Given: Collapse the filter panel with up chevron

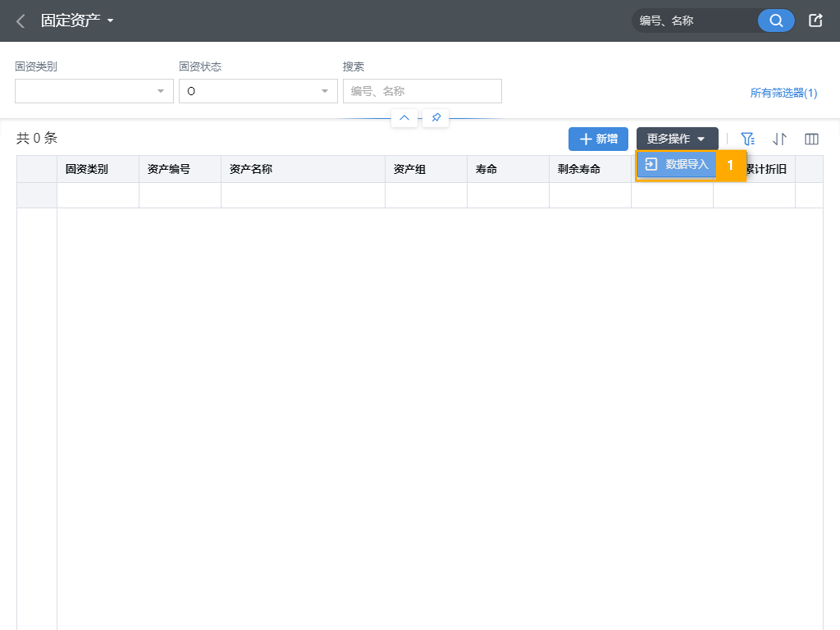Looking at the screenshot, I should (404, 118).
